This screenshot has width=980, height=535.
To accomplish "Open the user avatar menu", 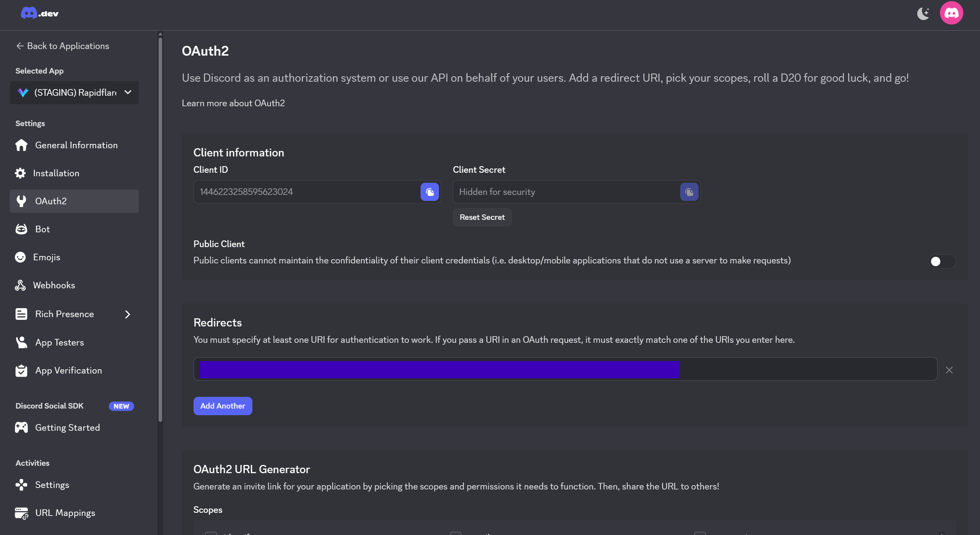I will coord(951,13).
